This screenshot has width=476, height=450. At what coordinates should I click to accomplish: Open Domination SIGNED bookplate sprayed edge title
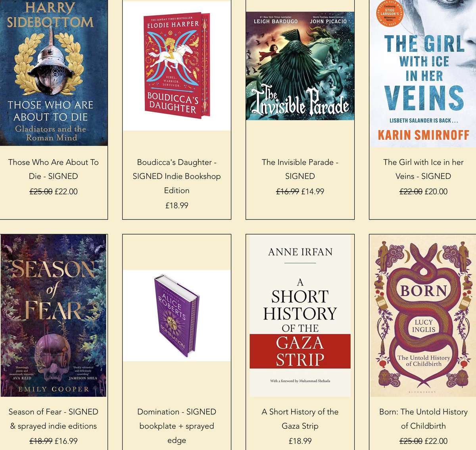[177, 426]
